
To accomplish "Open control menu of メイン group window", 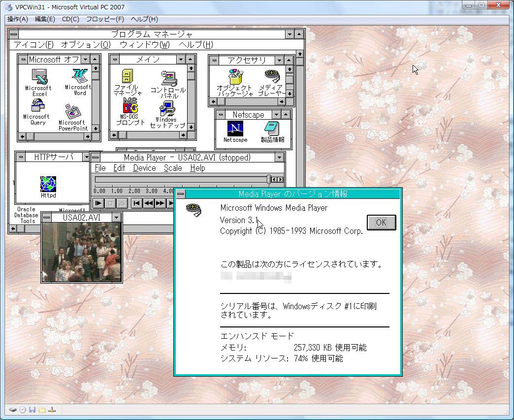I will [115, 60].
